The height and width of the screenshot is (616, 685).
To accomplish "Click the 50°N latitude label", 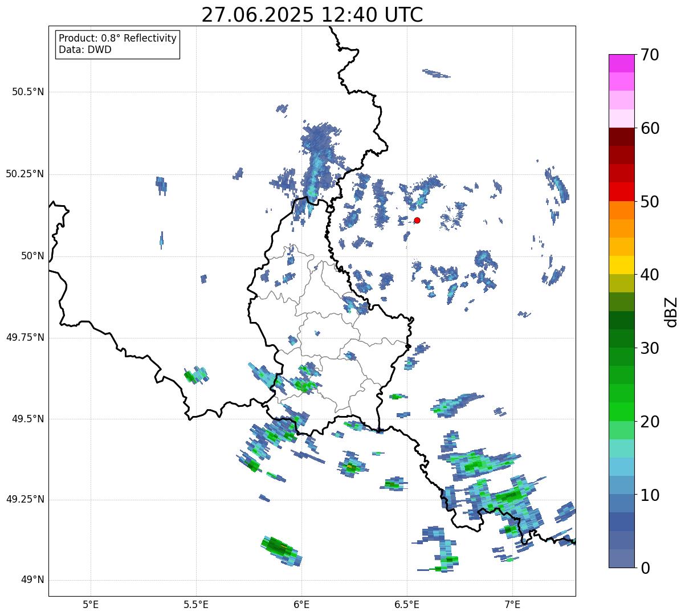I will (x=32, y=256).
